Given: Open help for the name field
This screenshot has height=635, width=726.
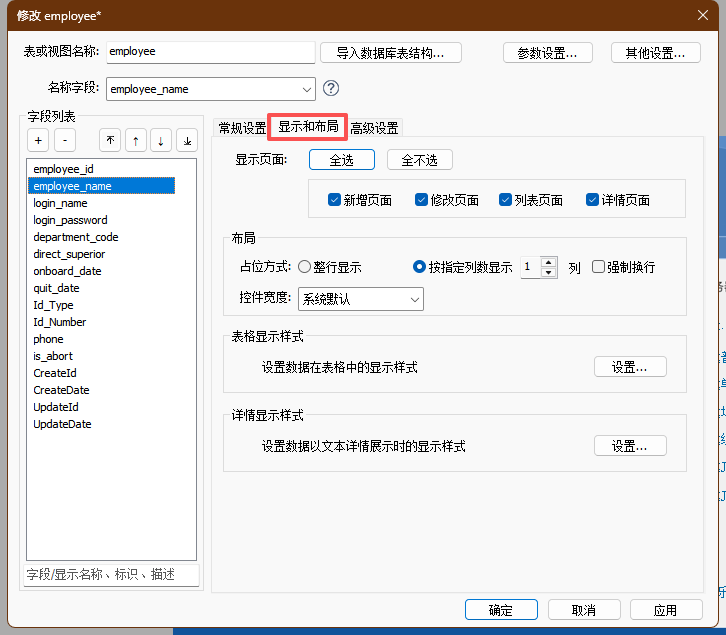Looking at the screenshot, I should [332, 88].
